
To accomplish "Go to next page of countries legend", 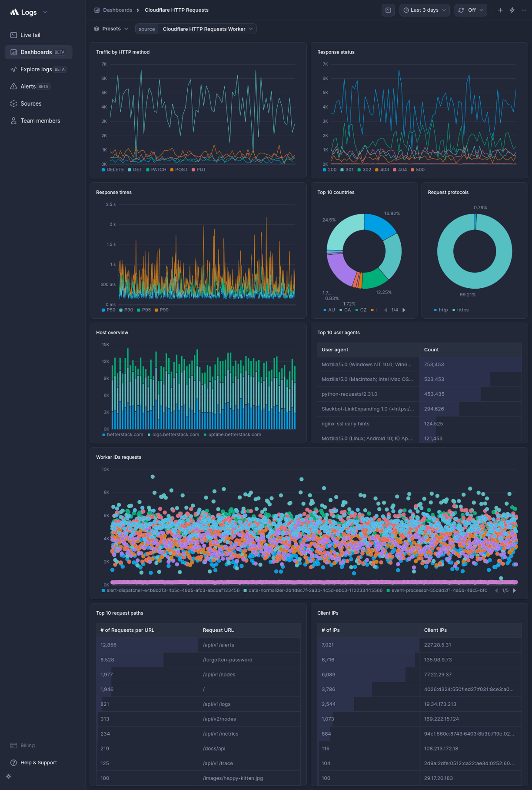I will tap(404, 310).
